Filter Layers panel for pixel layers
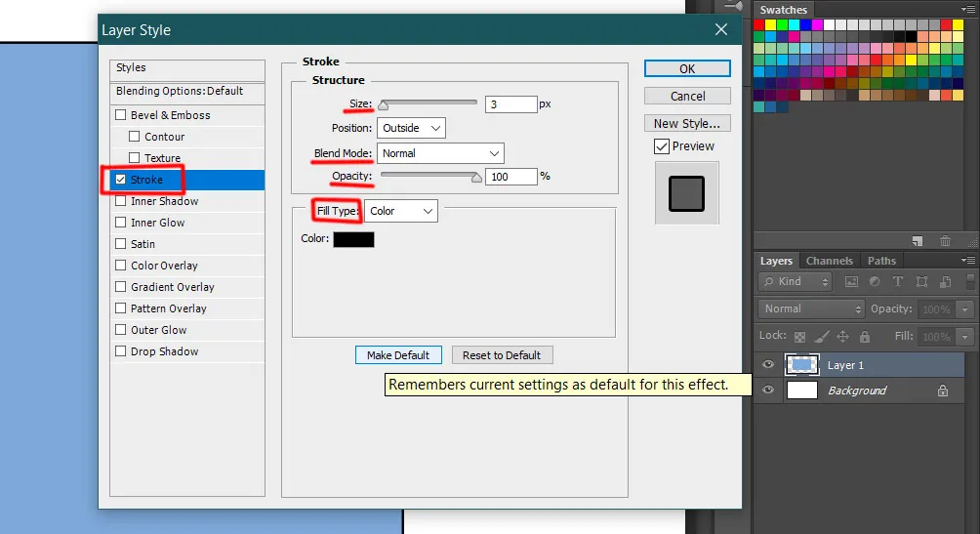 (x=851, y=282)
